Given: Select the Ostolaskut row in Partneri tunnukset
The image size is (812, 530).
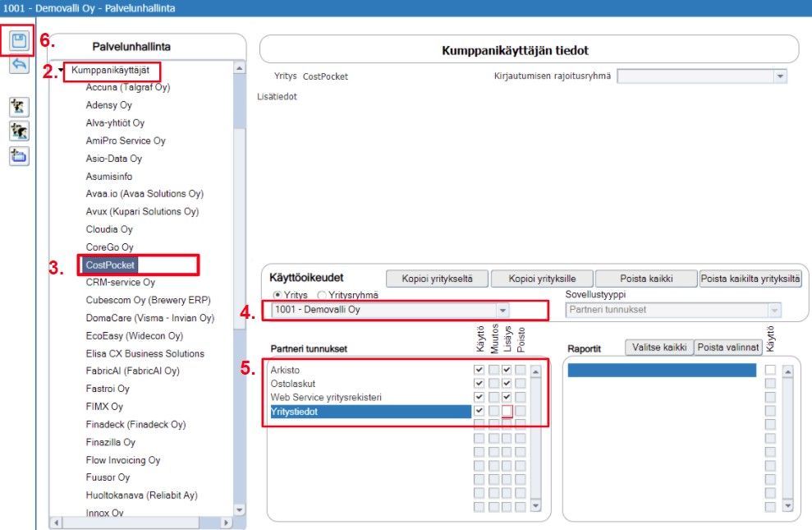Looking at the screenshot, I should (370, 384).
